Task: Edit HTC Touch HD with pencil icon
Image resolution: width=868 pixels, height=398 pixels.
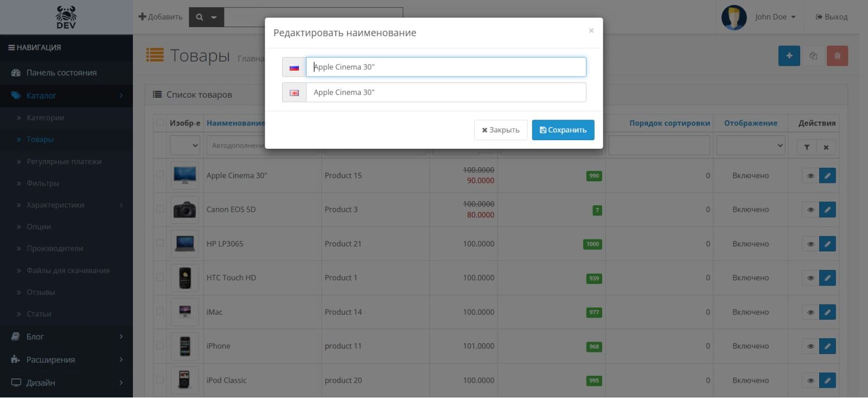Action: 827,278
